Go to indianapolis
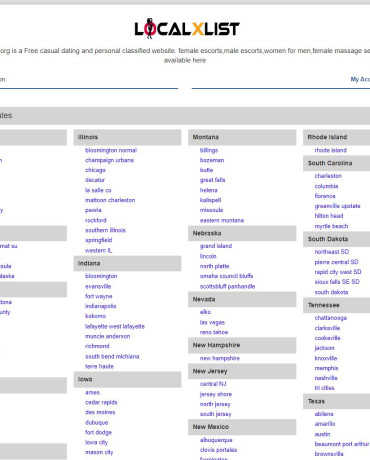The height and width of the screenshot is (460, 370). pyautogui.click(x=101, y=306)
